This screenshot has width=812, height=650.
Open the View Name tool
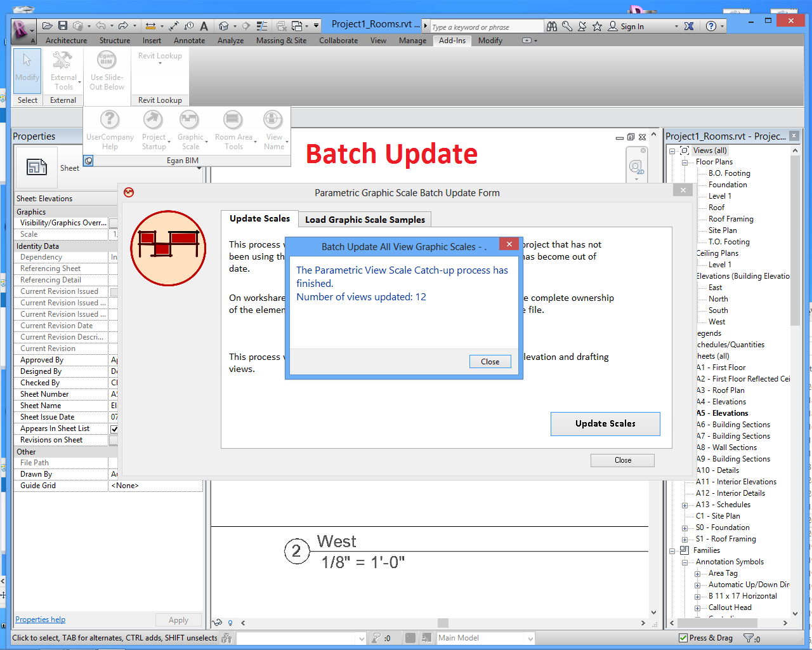(274, 130)
